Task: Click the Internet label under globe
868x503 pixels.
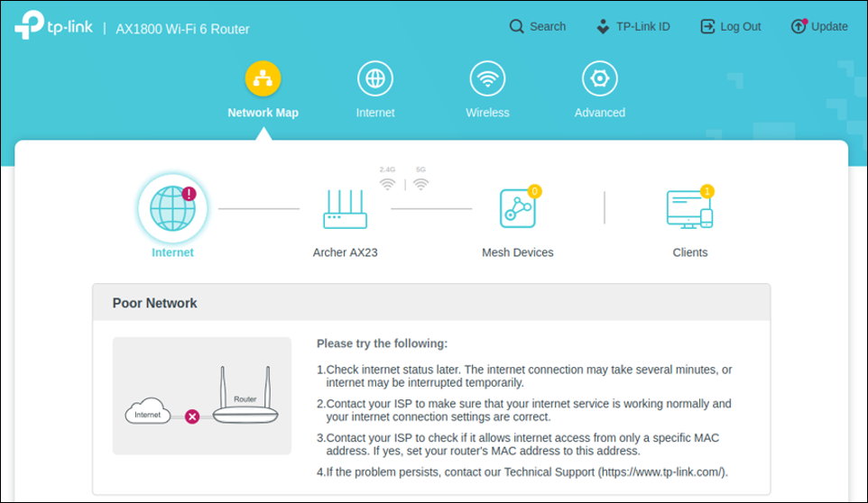Action: point(172,252)
